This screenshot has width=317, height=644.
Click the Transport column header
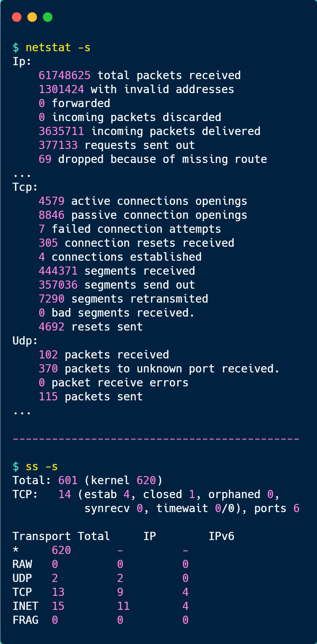coord(41,536)
